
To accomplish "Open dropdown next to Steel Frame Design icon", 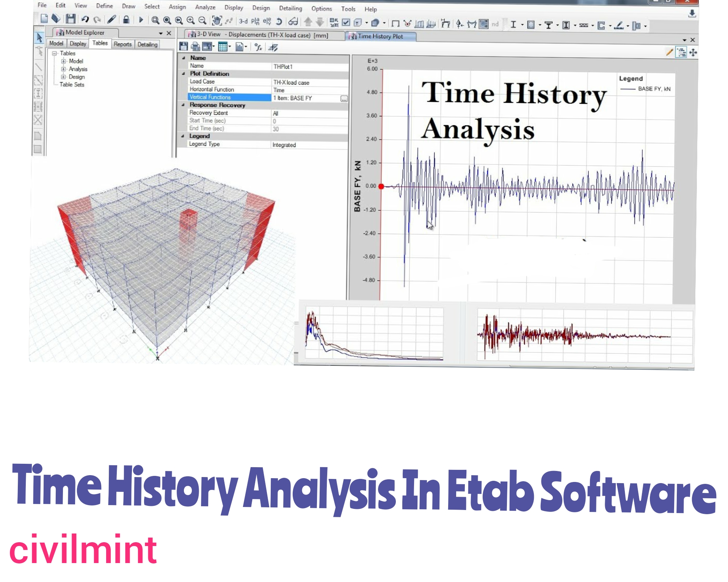I will tap(522, 25).
